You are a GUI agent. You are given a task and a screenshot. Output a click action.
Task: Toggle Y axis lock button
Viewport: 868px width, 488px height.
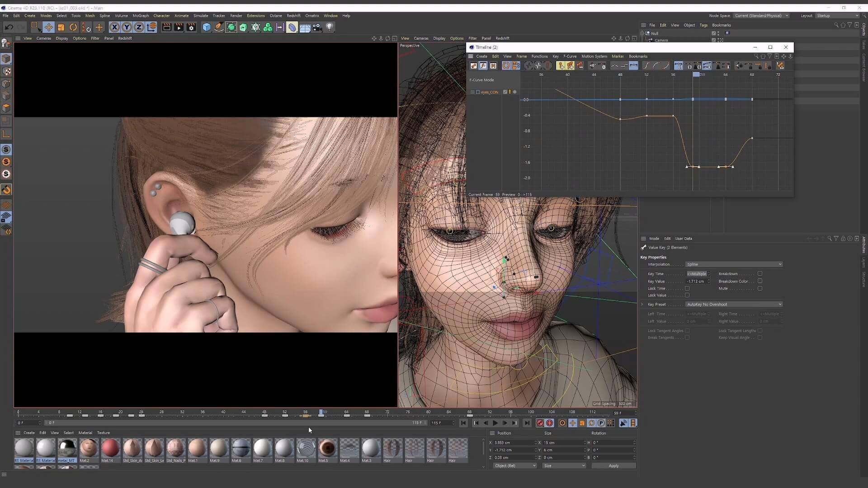(127, 28)
